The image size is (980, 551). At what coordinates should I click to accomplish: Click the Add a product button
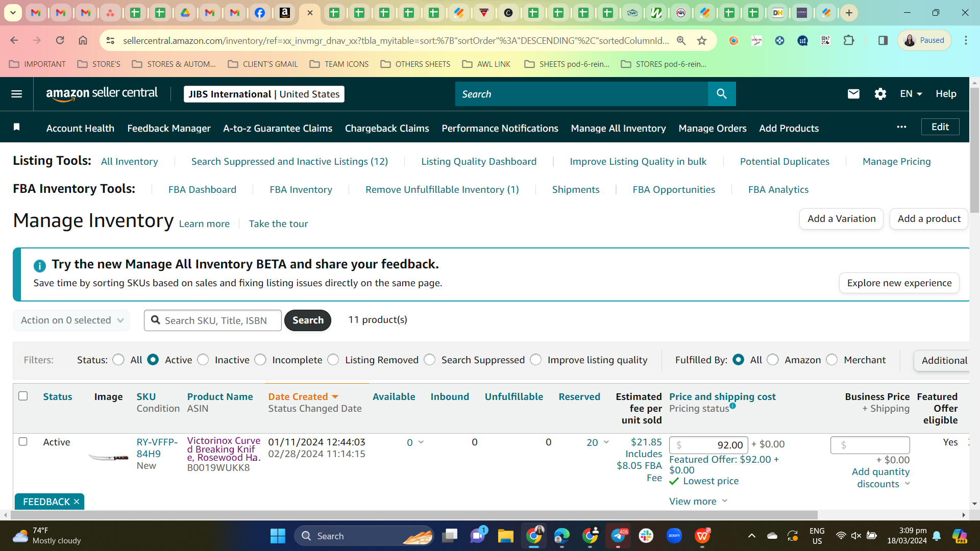pyautogui.click(x=929, y=219)
